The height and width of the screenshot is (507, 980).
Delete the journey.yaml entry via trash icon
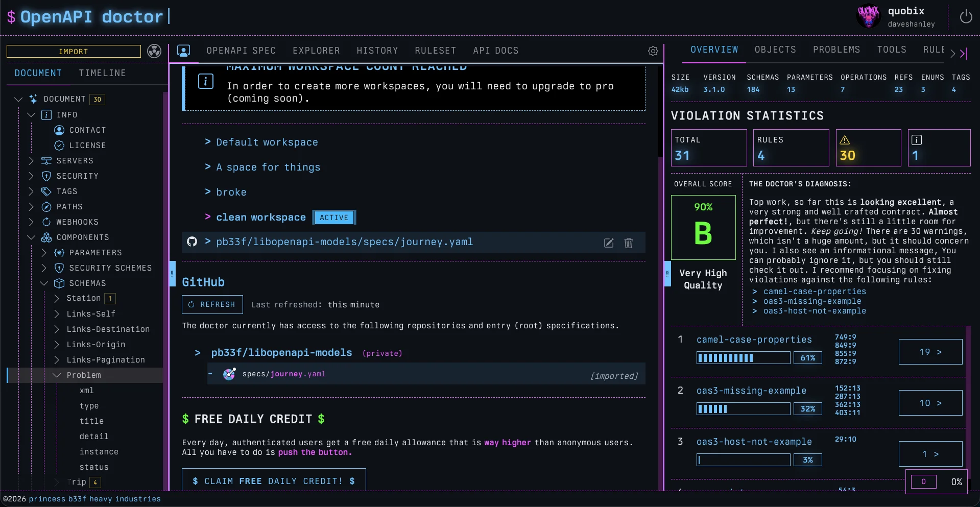[x=629, y=243]
